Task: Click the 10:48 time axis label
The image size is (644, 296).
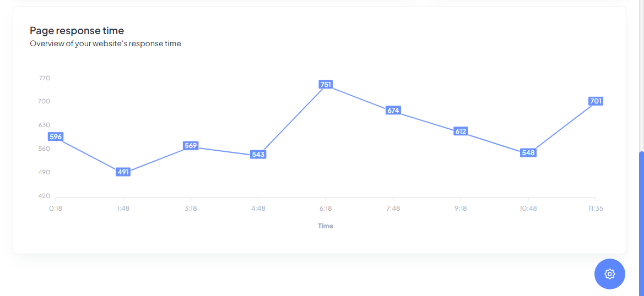Action: tap(528, 209)
